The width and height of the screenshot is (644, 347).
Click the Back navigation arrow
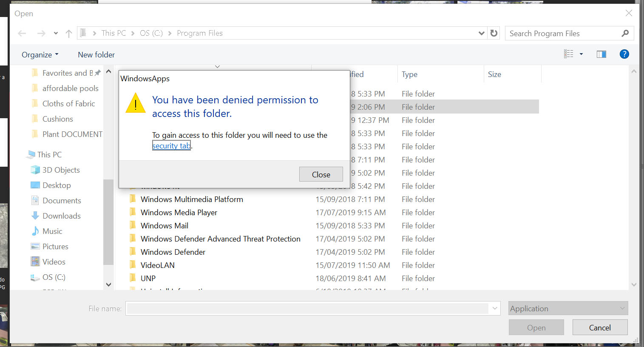pos(22,33)
